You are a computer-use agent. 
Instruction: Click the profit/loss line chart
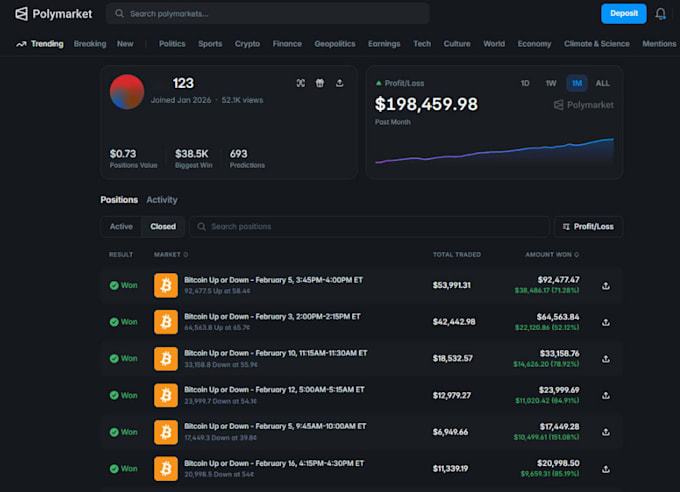point(494,151)
